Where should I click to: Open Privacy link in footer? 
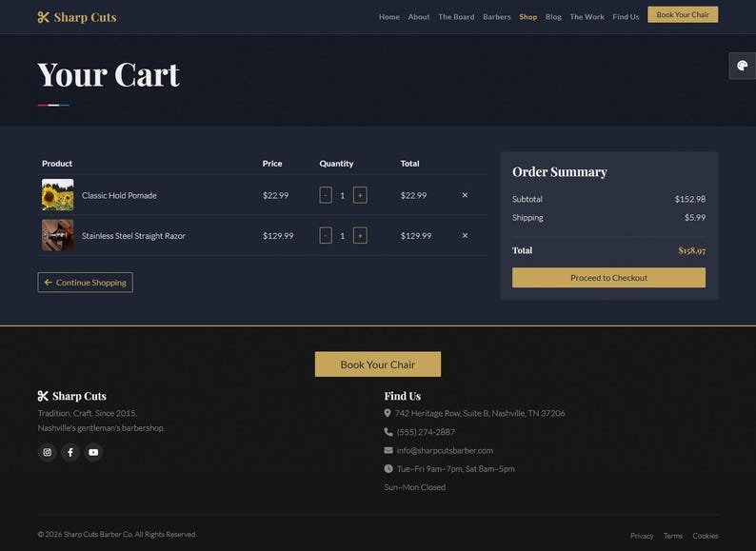pos(642,536)
